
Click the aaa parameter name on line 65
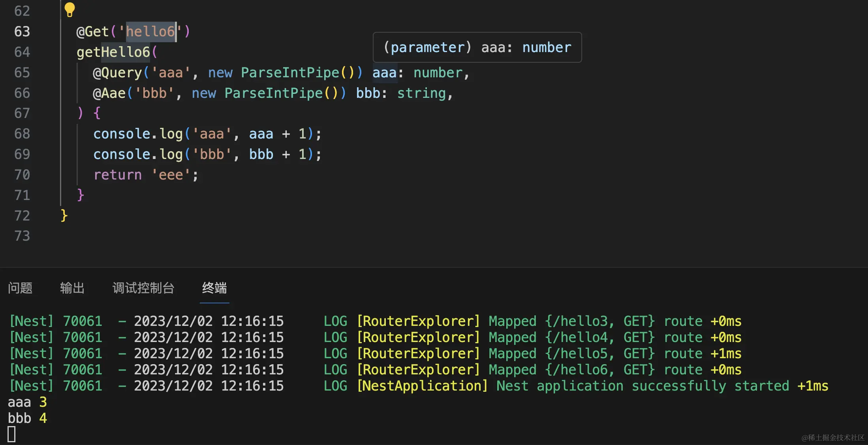coord(384,73)
